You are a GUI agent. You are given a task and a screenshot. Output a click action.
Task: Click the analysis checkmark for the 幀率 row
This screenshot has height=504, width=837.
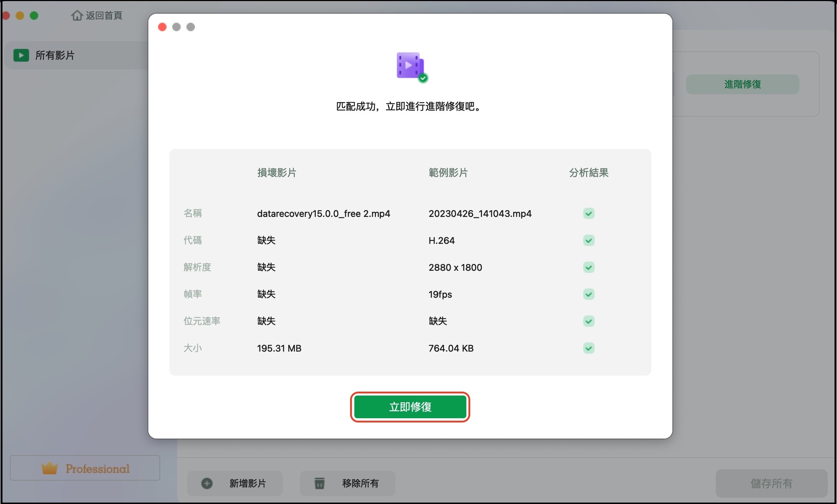click(x=589, y=294)
